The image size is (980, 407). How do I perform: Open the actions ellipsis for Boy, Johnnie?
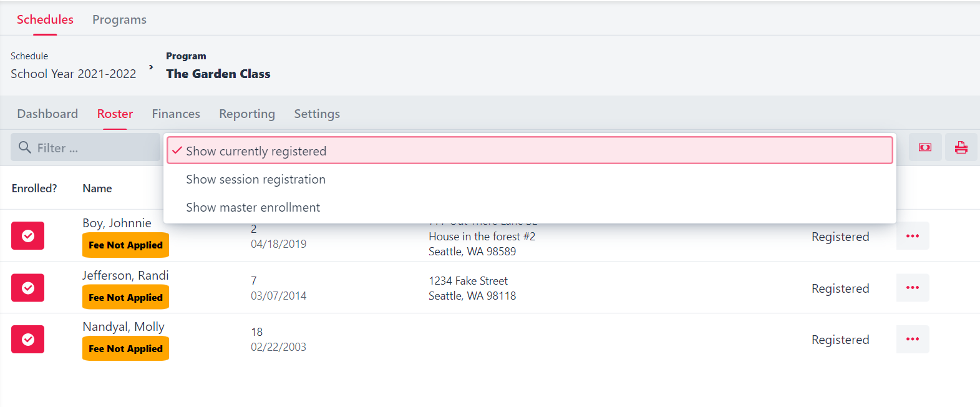[913, 235]
